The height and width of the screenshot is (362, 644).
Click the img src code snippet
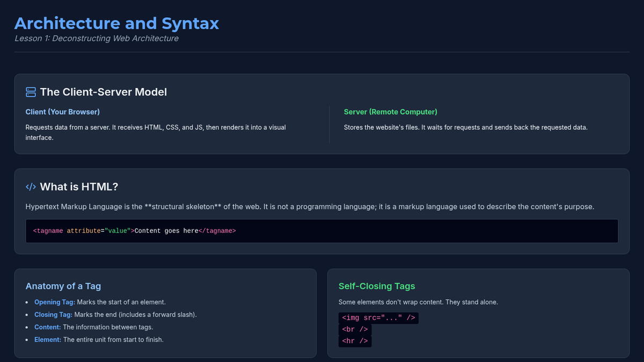pos(378,318)
